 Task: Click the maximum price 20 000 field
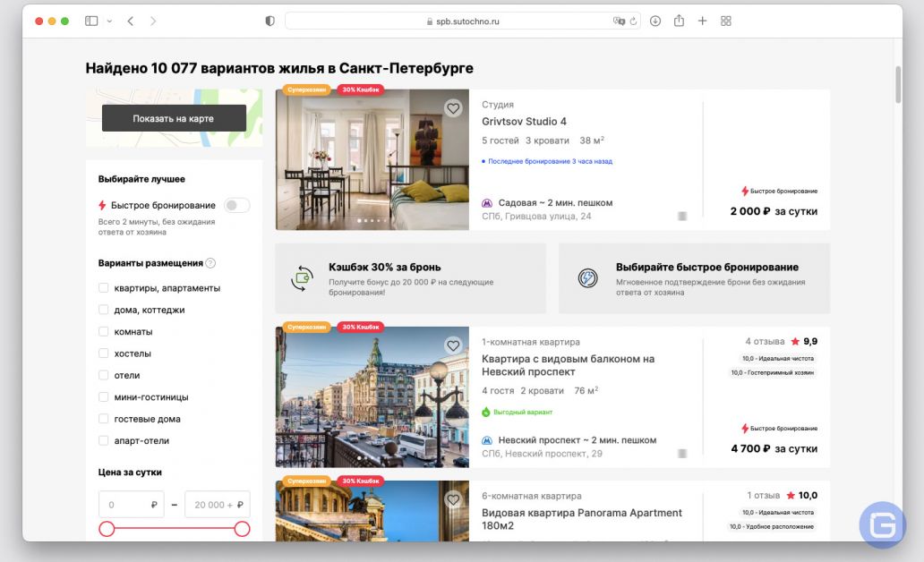pos(218,505)
